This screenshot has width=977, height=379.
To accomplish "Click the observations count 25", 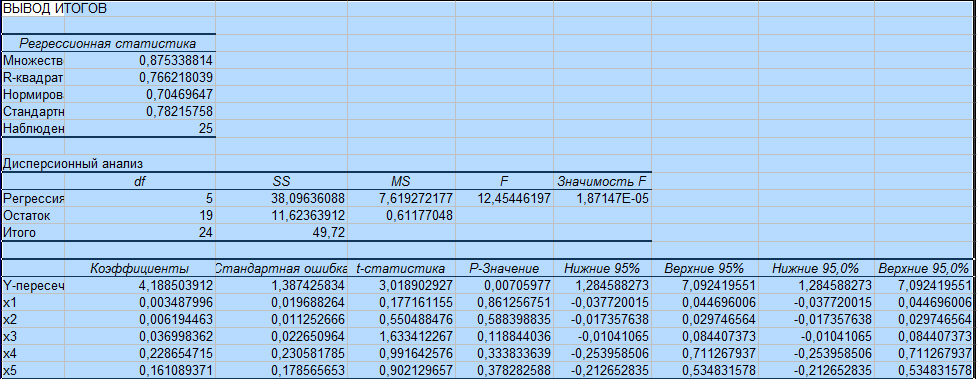I will point(205,129).
